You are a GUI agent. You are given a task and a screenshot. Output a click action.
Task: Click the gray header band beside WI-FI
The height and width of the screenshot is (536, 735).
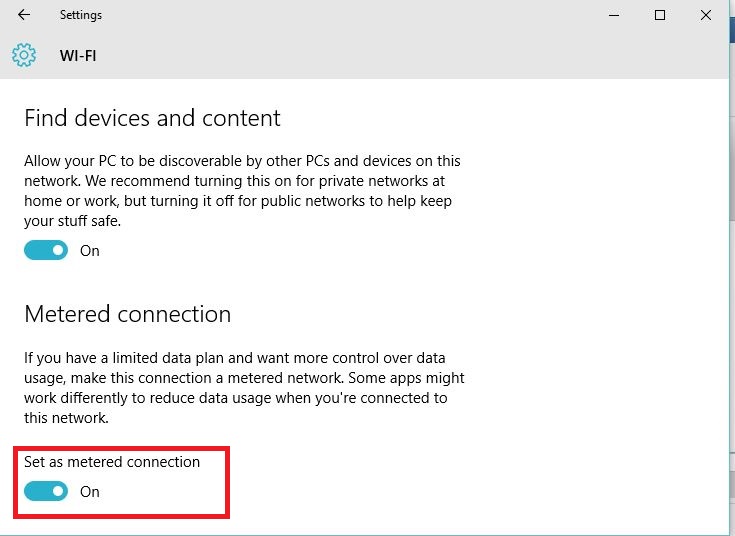(x=400, y=56)
